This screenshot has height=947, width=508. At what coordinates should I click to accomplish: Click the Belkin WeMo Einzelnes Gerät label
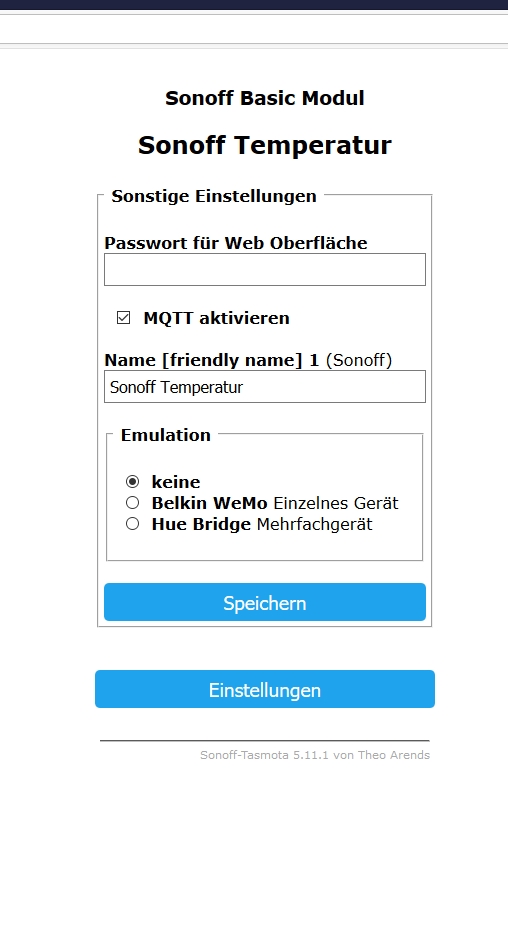tap(275, 503)
